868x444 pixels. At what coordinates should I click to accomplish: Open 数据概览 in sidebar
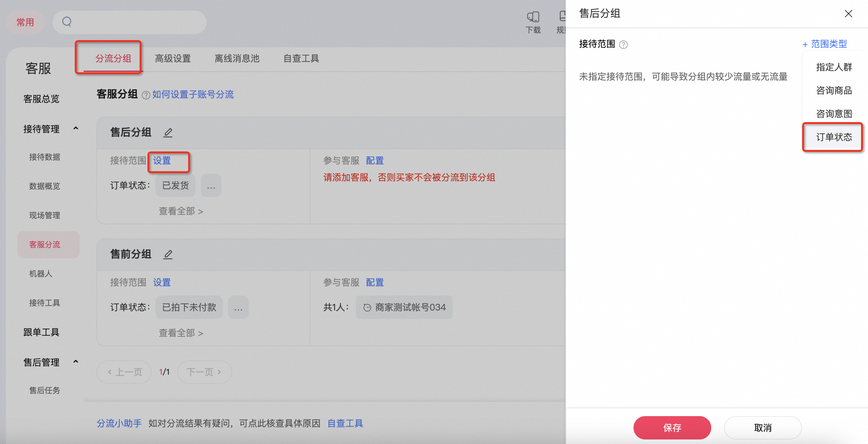tap(44, 186)
